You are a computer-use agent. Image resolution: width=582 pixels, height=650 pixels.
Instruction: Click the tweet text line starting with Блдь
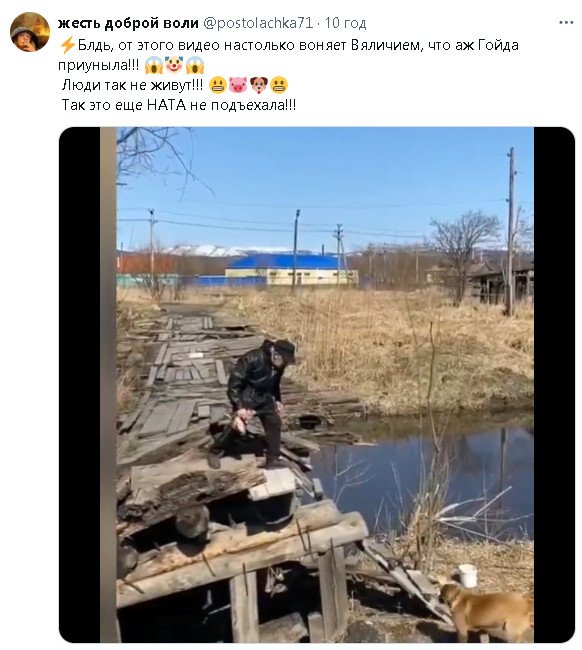(298, 45)
